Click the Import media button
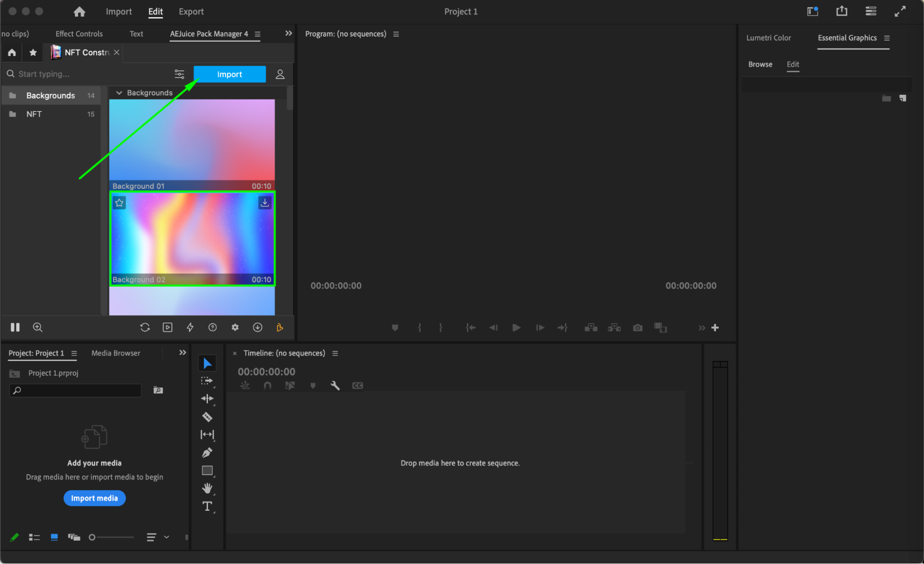924x564 pixels. [94, 498]
